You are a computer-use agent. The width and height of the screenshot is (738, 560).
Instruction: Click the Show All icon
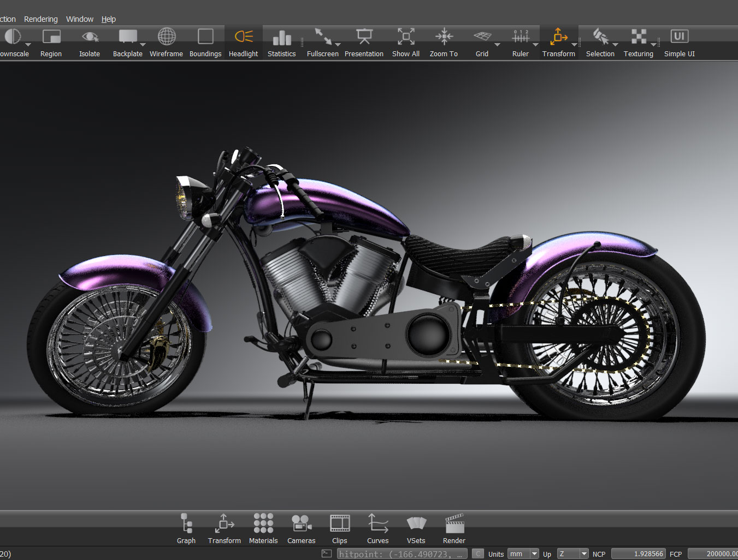(405, 37)
